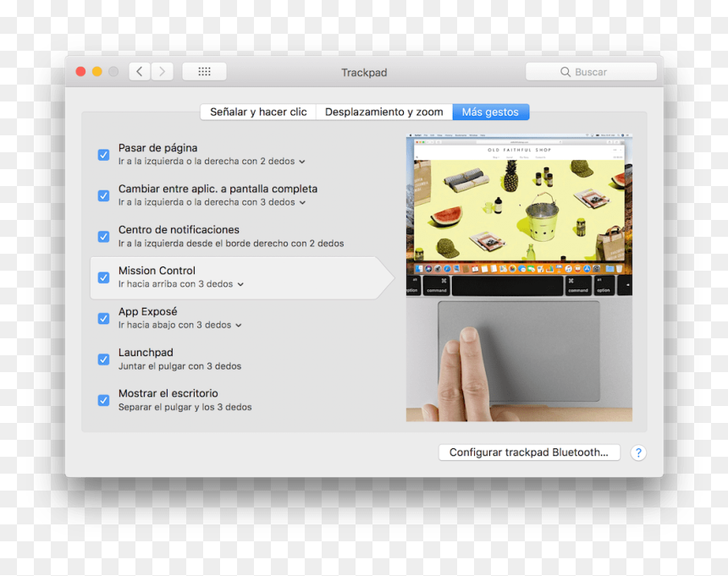Image resolution: width=728 pixels, height=576 pixels.
Task: Select the Mission Control row label
Action: pos(157,271)
